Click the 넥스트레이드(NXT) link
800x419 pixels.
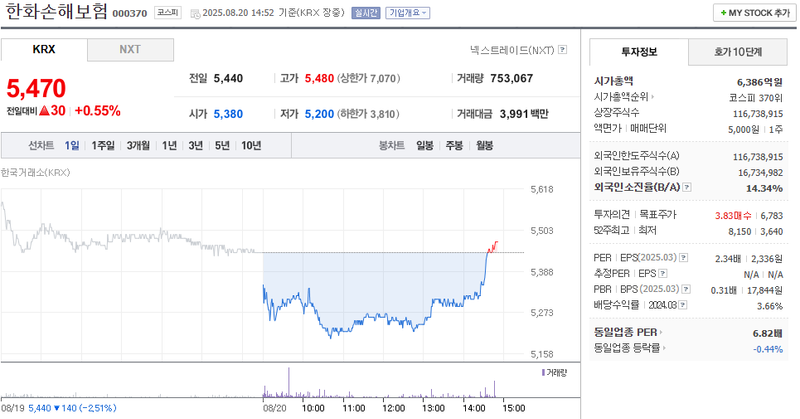coord(512,50)
